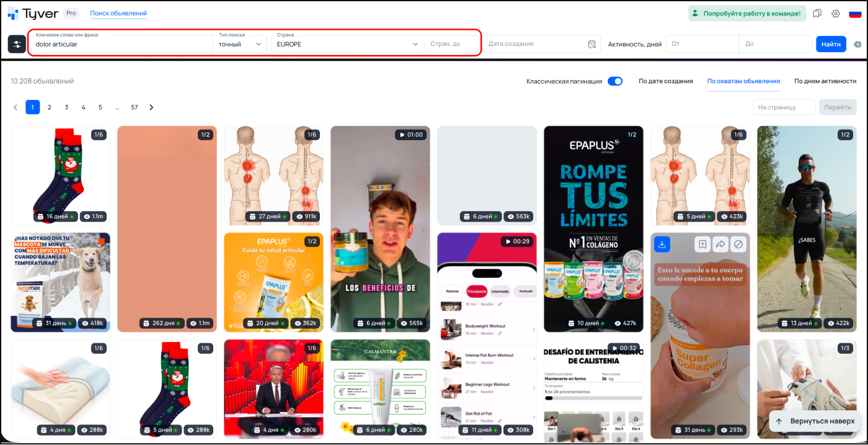Click Попробуйте работу в команде button
Image resolution: width=868 pixels, height=445 pixels.
(746, 14)
